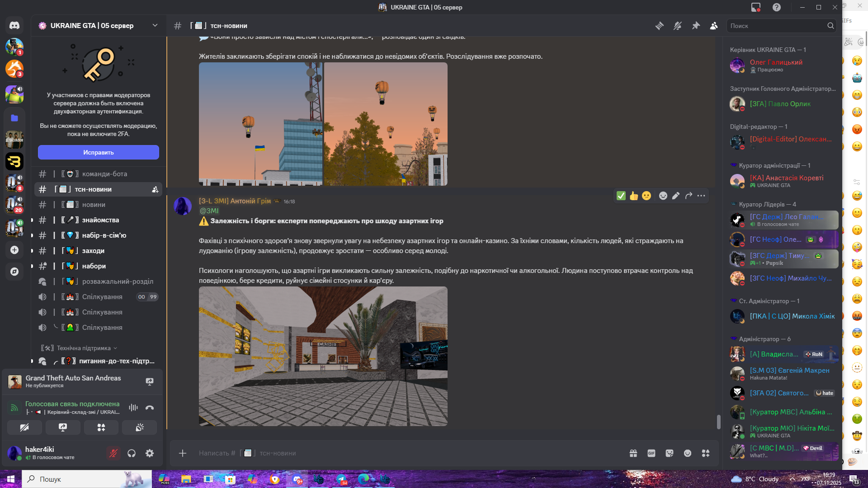Share your screen in voice
Viewport: 868px width, 488px height.
pyautogui.click(x=63, y=427)
